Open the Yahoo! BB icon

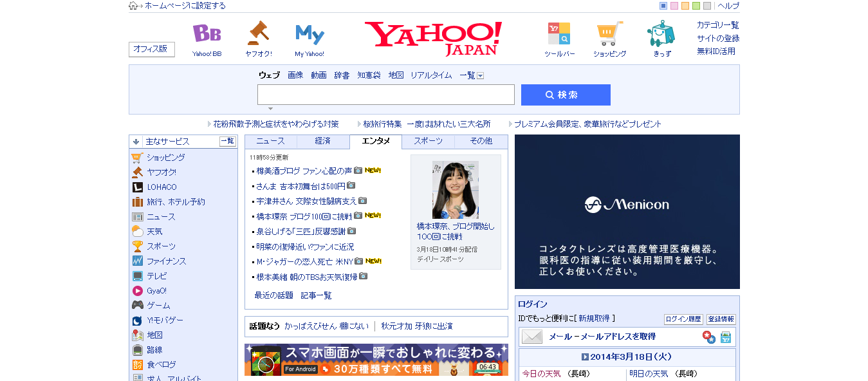pos(207,33)
